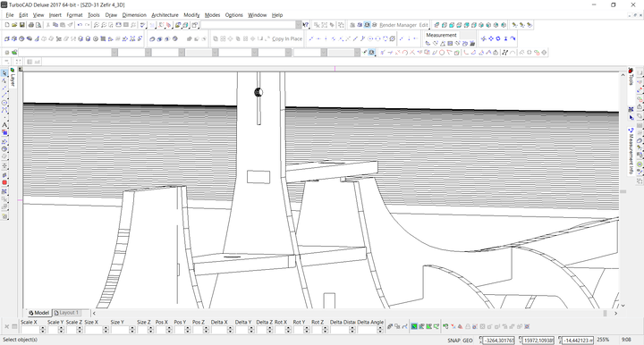The width and height of the screenshot is (644, 345).
Task: Open Print Preview icon
Action: point(38,25)
